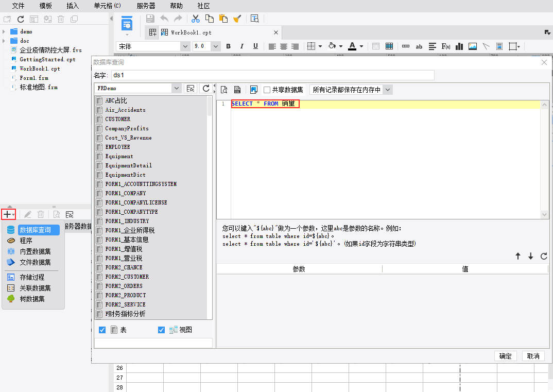Click the insert chart icon
Screen dimensions: 553x392
(459, 46)
